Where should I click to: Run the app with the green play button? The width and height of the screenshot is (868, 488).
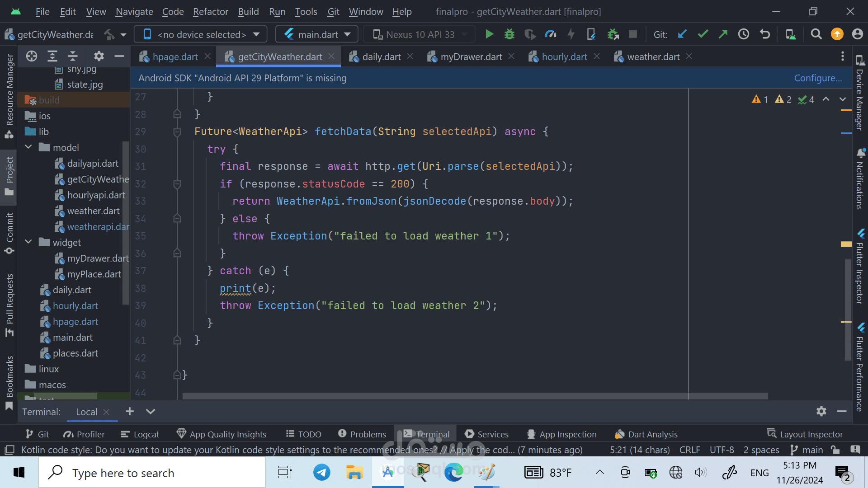pos(489,34)
